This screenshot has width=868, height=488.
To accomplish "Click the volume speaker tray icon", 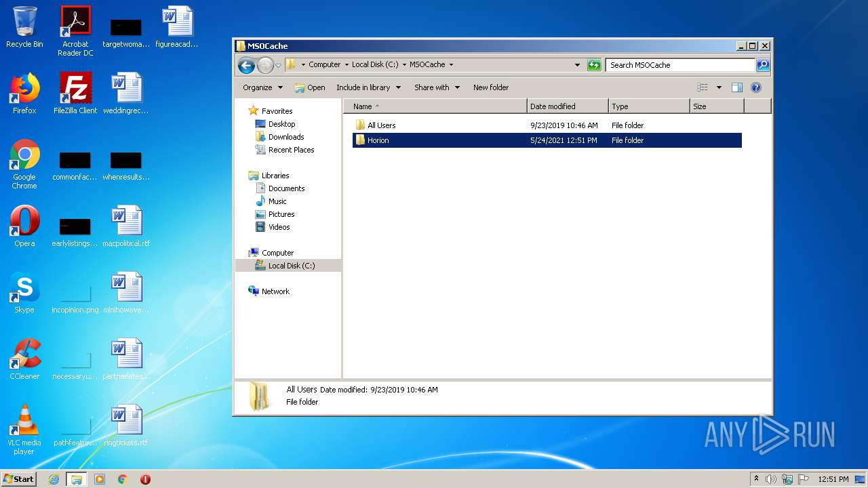I will 771,479.
